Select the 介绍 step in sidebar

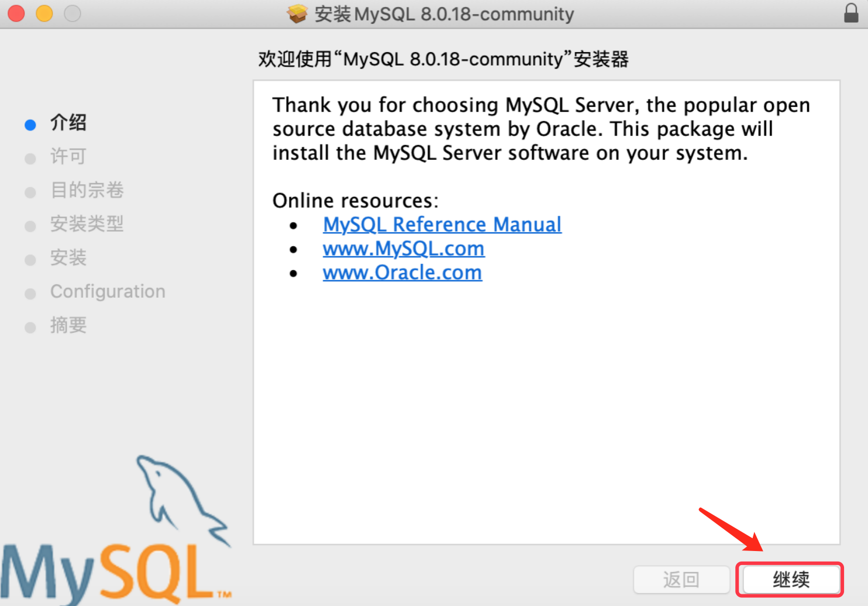pos(68,122)
